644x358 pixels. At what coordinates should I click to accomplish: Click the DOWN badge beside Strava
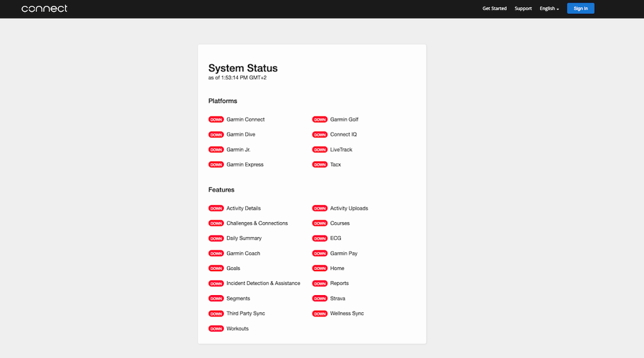[x=319, y=298]
